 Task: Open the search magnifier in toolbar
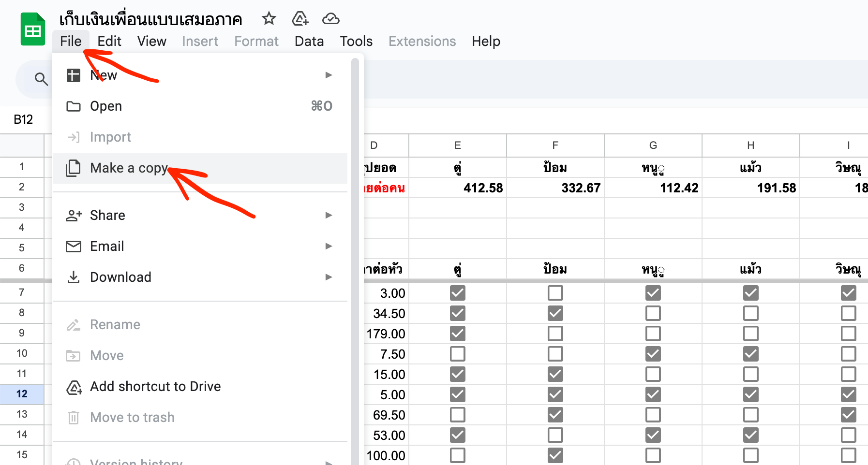(42, 79)
